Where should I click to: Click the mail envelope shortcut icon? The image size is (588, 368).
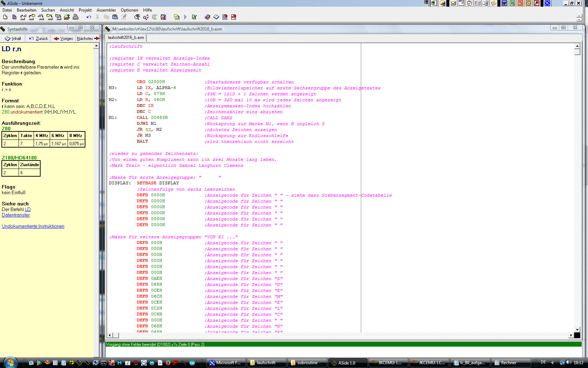tap(453, 3)
